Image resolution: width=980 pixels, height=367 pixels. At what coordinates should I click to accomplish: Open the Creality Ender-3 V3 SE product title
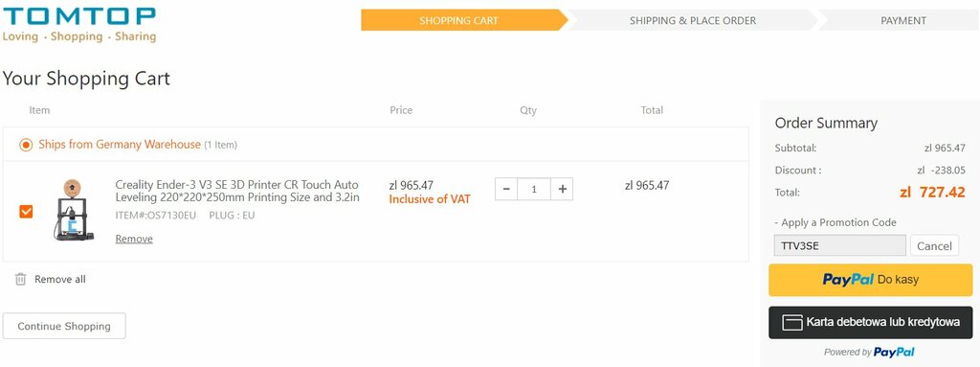[237, 191]
